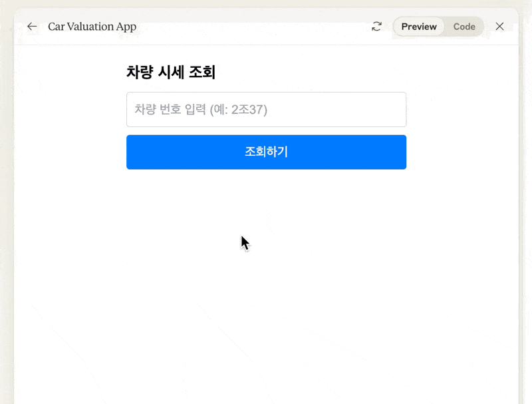Reload the app preview

[376, 27]
